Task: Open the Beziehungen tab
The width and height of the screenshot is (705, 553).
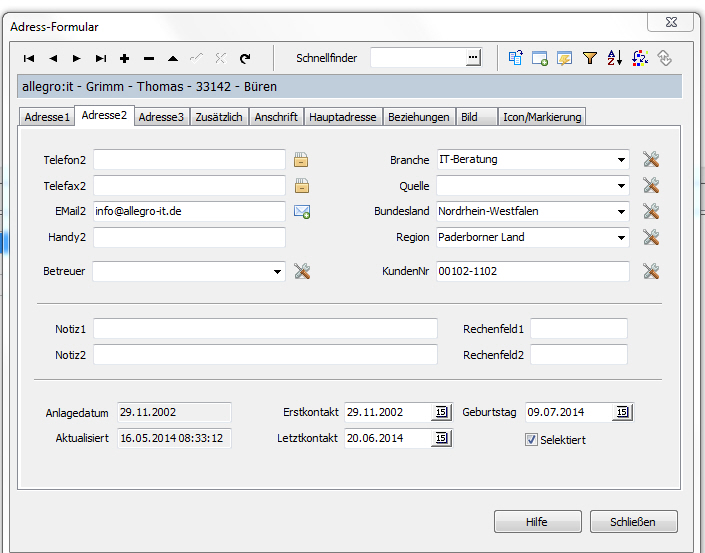Action: click(418, 117)
